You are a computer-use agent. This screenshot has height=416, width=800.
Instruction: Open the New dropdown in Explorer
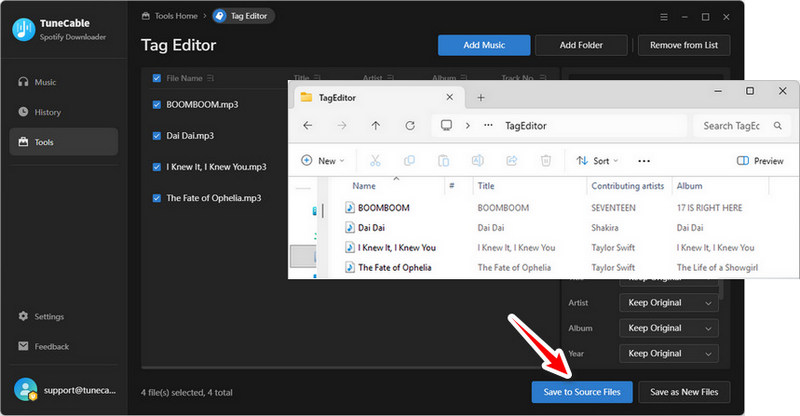(323, 161)
